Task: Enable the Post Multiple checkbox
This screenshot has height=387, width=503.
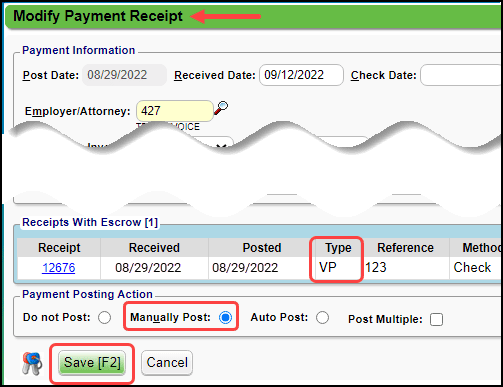Action: [436, 319]
